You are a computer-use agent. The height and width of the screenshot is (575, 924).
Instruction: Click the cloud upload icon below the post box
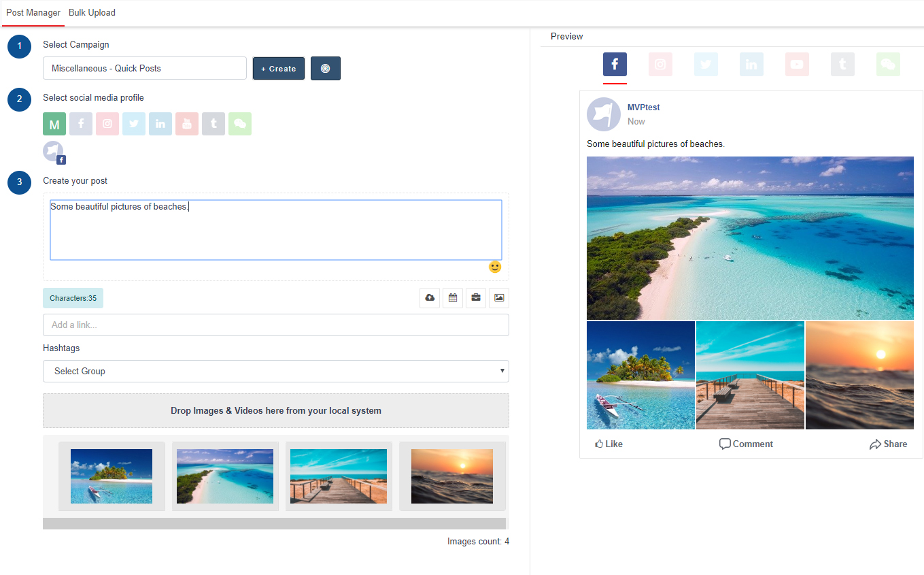(x=430, y=298)
